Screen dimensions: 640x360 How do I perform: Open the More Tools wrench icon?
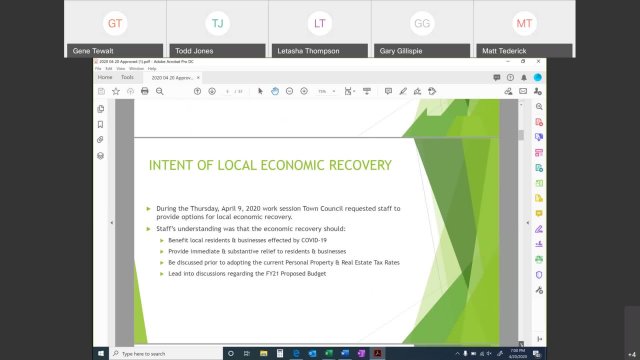pyautogui.click(x=539, y=290)
